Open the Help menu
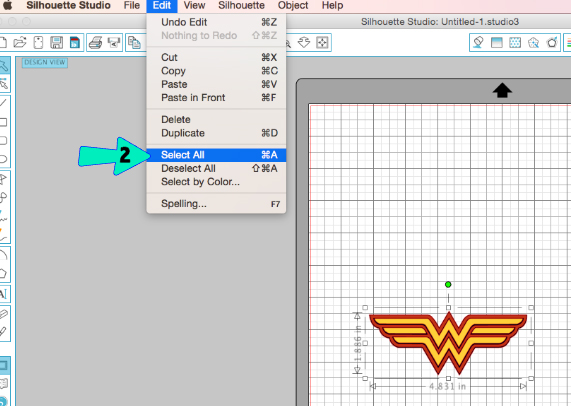This screenshot has width=571, height=406. 332,5
